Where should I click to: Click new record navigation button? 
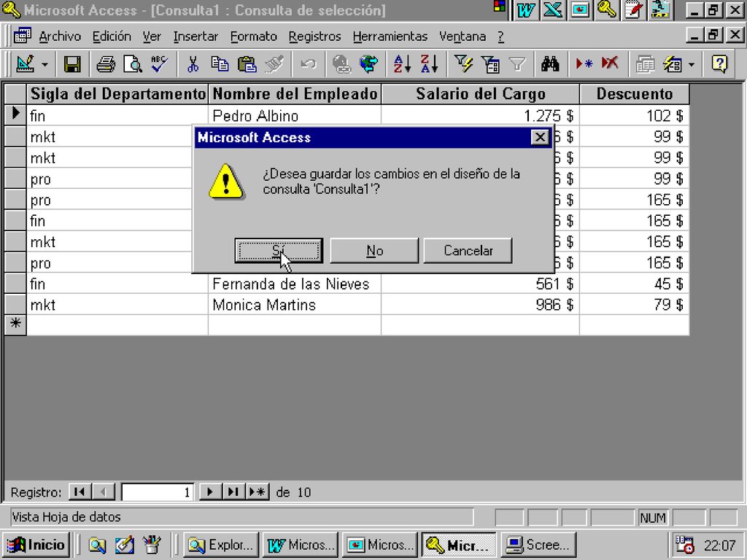pyautogui.click(x=258, y=492)
